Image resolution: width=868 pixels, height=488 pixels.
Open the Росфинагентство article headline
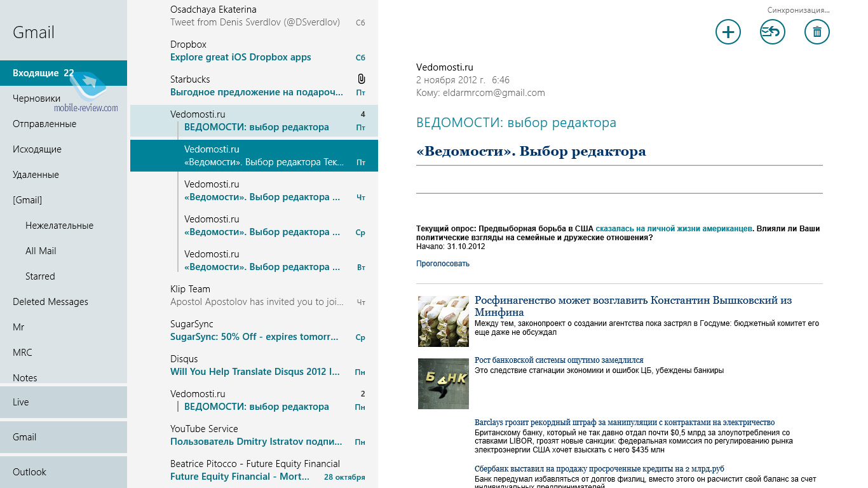coord(633,306)
